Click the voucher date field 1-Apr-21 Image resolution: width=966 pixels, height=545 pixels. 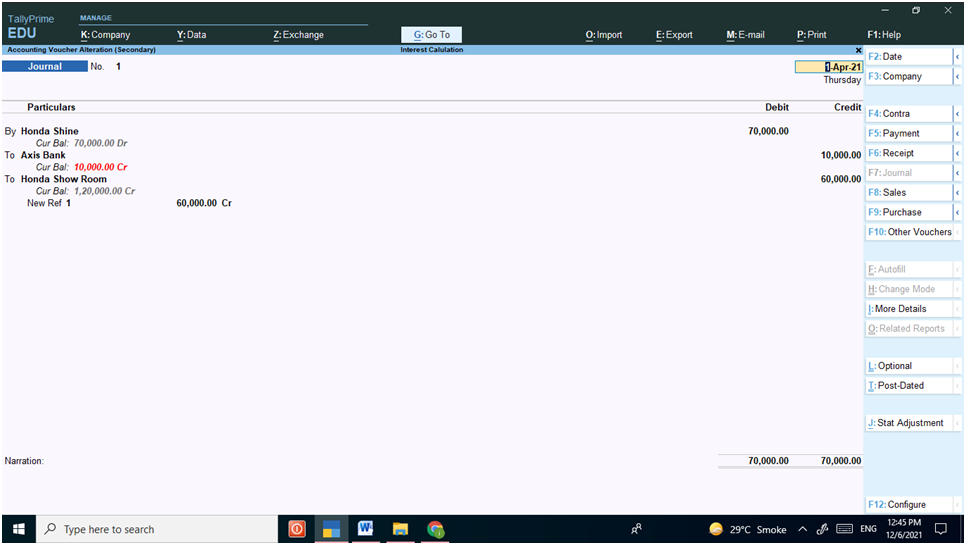pos(829,67)
